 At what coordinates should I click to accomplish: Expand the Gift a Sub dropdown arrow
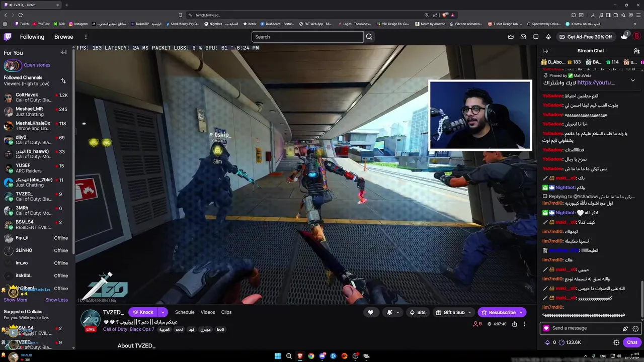click(x=469, y=312)
